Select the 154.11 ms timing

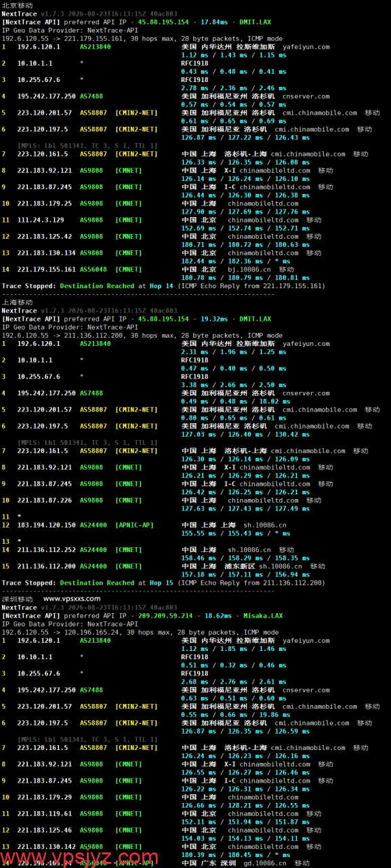293,838
